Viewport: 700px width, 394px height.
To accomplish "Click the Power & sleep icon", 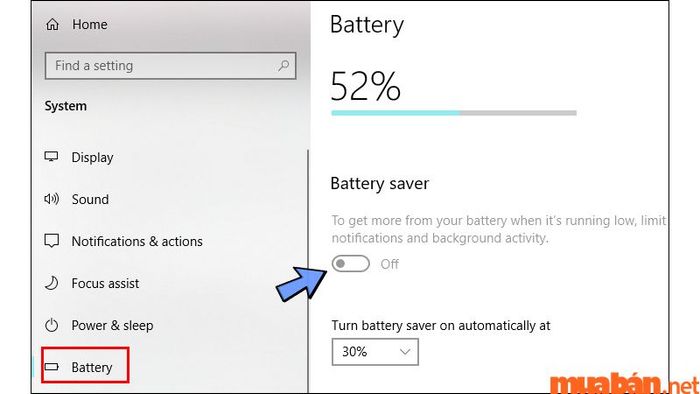I will (x=51, y=325).
